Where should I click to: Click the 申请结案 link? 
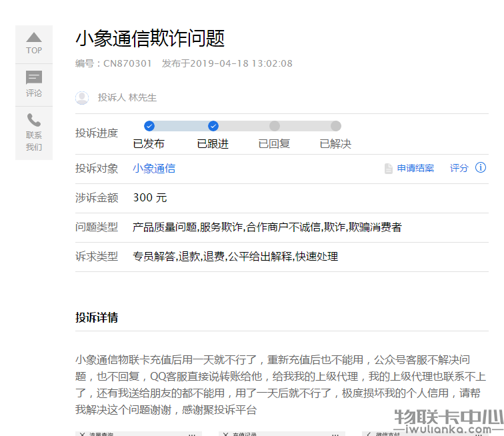coord(415,168)
